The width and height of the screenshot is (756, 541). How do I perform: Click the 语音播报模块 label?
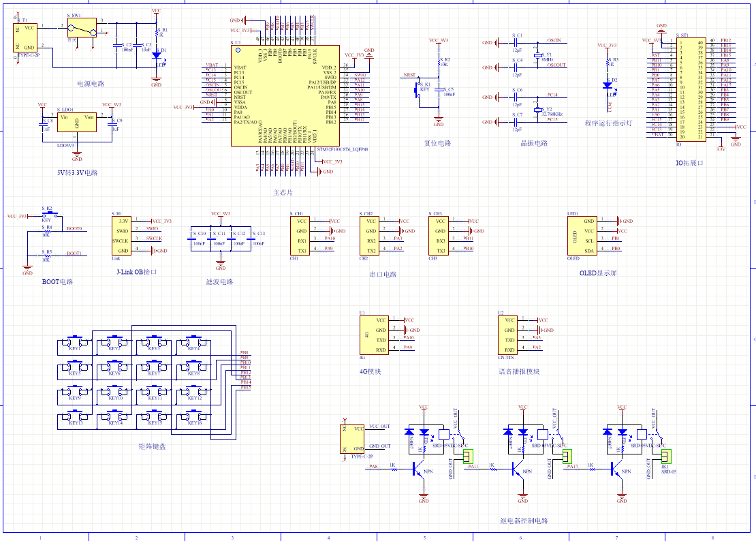click(519, 371)
